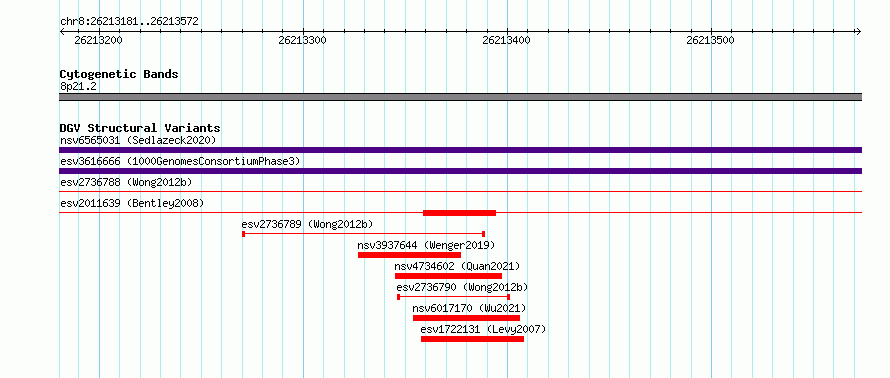Open the nsv3937644 (Wenger2019) label
The width and height of the screenshot is (890, 378).
(426, 245)
